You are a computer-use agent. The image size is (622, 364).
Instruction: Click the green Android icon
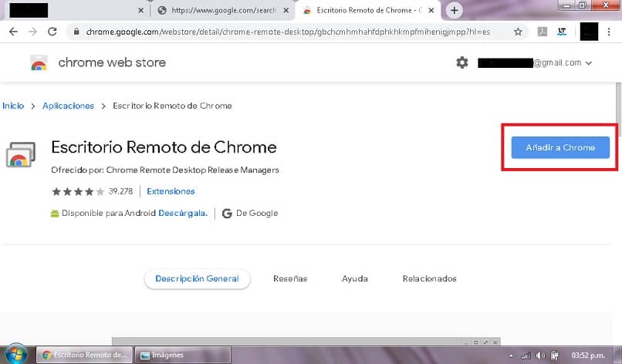(55, 214)
